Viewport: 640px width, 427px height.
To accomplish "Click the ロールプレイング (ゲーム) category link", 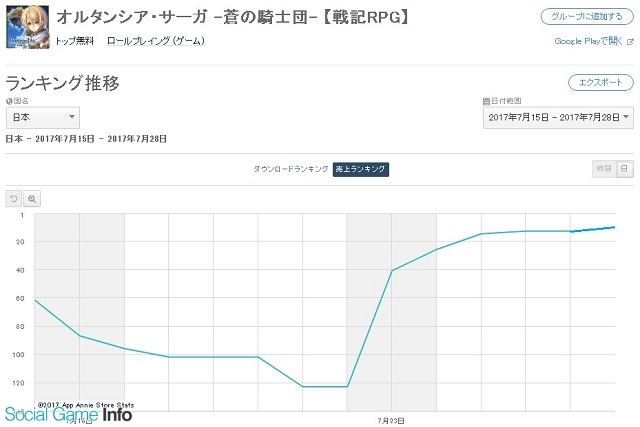I will click(156, 41).
